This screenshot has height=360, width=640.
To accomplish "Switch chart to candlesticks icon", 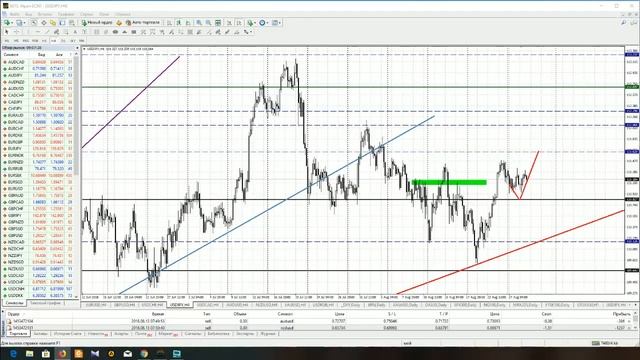I will click(179, 22).
